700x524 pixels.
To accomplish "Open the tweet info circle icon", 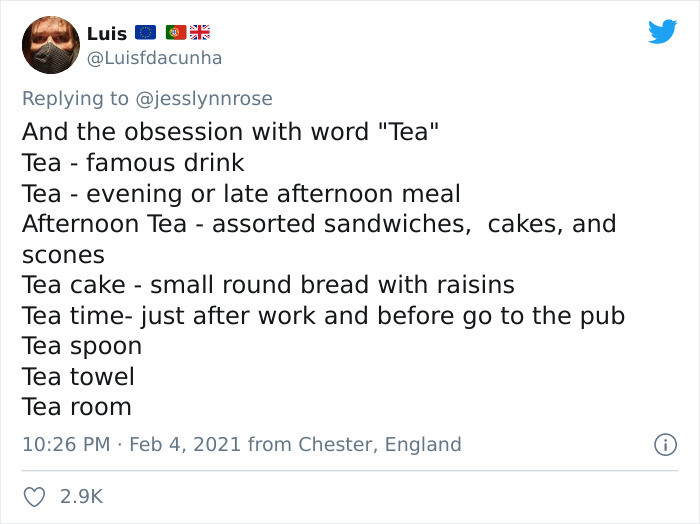I will (x=665, y=444).
